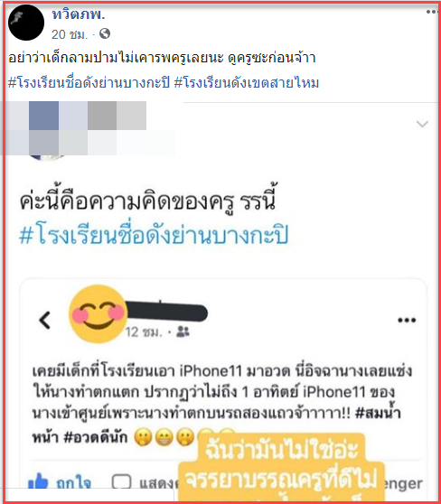
Task: Click the globe public privacy icon
Action: (x=105, y=33)
